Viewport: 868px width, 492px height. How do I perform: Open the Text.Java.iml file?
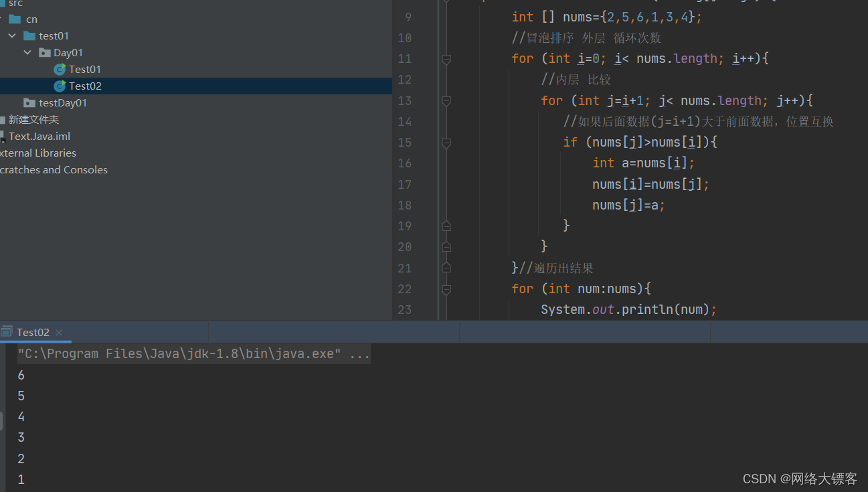click(x=39, y=136)
